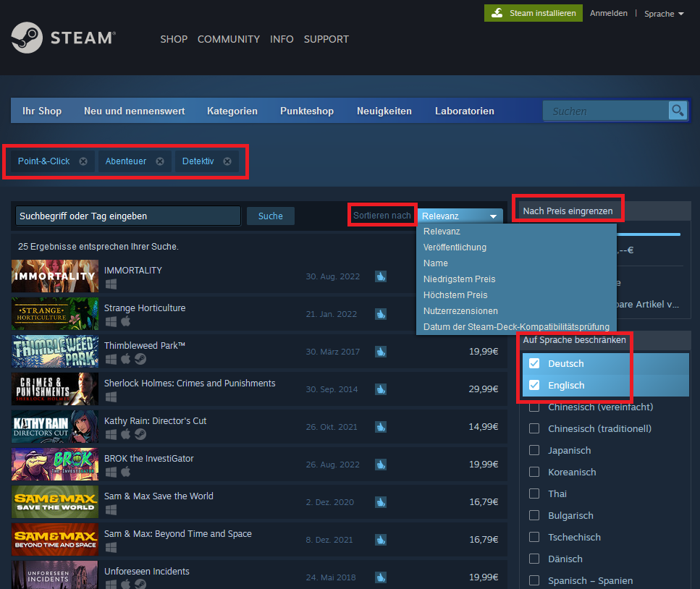Click Apple icon under BROK the InvestiGator

[126, 472]
